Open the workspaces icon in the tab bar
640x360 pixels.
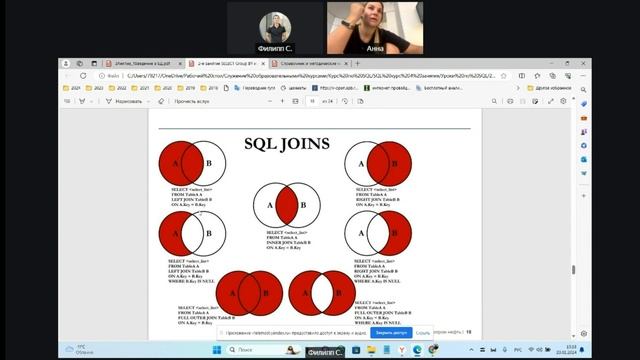click(x=80, y=64)
